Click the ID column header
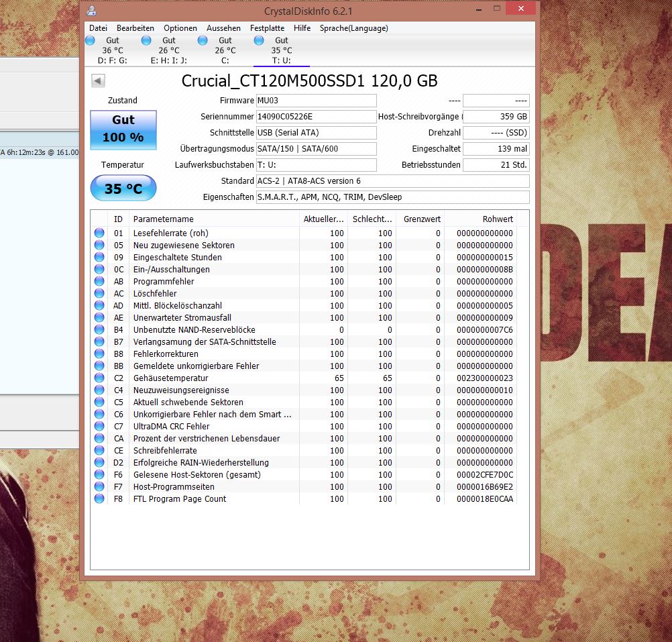This screenshot has height=642, width=672. click(118, 219)
